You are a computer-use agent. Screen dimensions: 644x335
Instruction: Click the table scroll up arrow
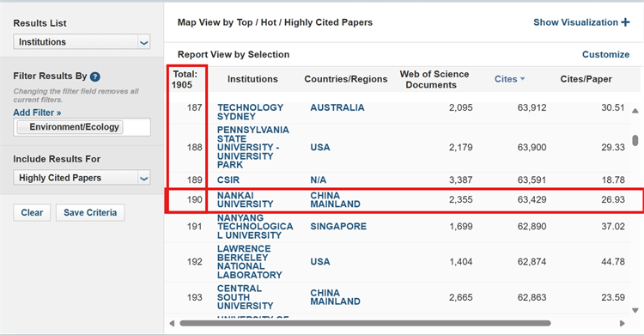click(x=635, y=111)
